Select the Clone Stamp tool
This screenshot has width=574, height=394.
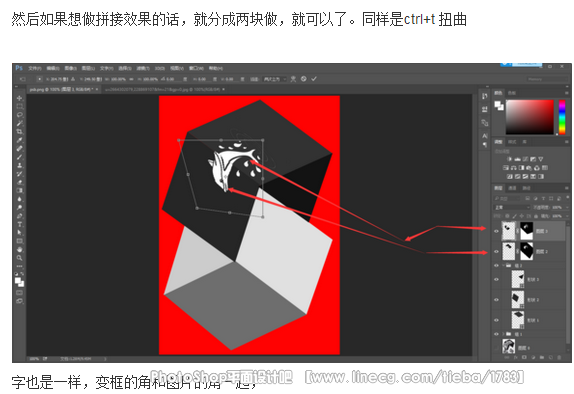(19, 166)
